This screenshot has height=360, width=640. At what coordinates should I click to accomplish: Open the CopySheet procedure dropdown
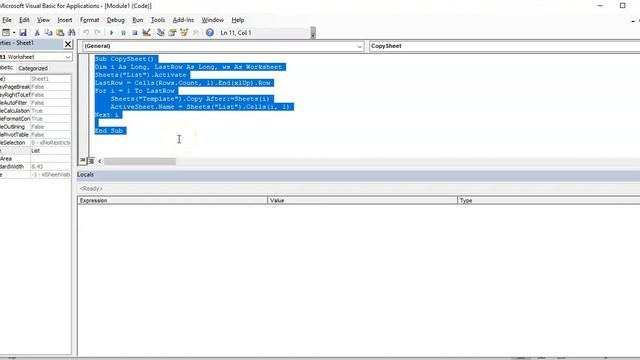pyautogui.click(x=504, y=46)
